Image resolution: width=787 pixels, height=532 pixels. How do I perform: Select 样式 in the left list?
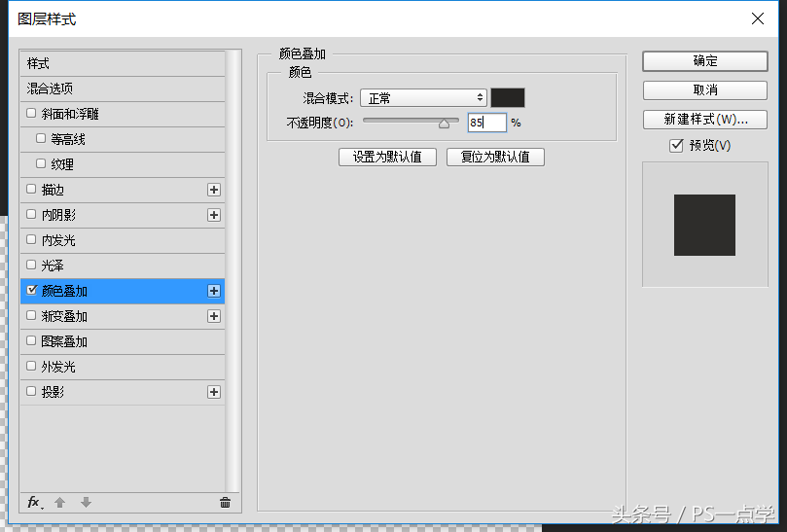pyautogui.click(x=123, y=64)
